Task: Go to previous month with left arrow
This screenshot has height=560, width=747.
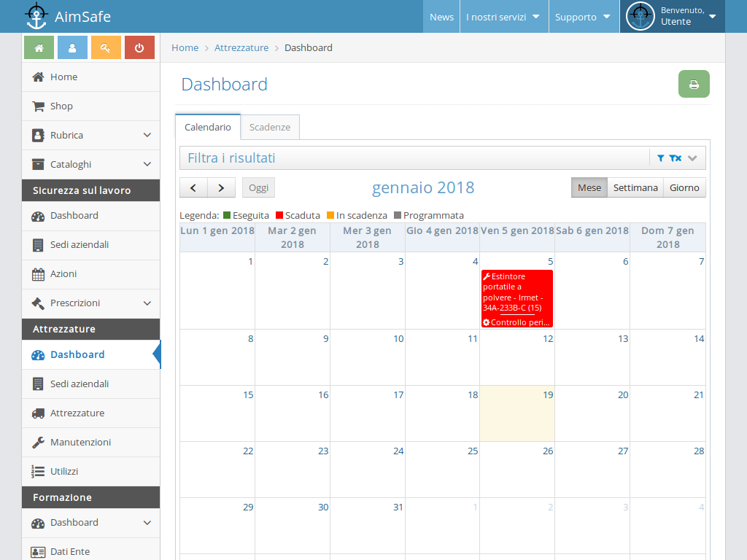Action: [x=193, y=187]
